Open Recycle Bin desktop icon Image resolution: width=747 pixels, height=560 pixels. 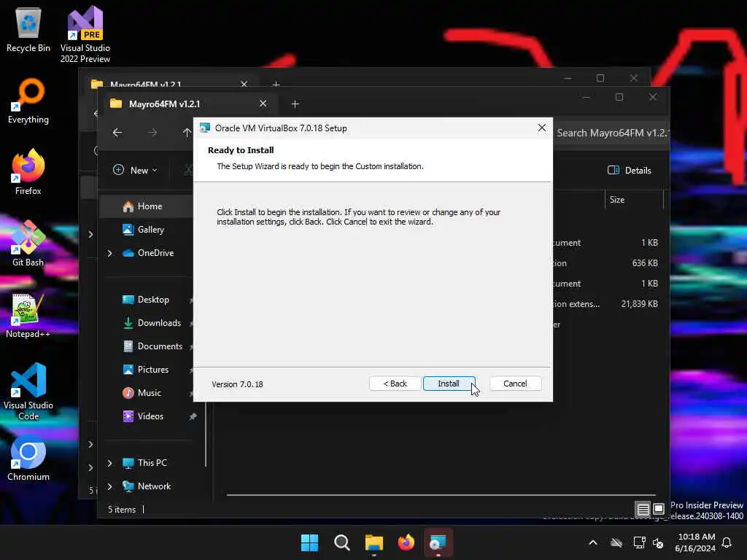(28, 29)
